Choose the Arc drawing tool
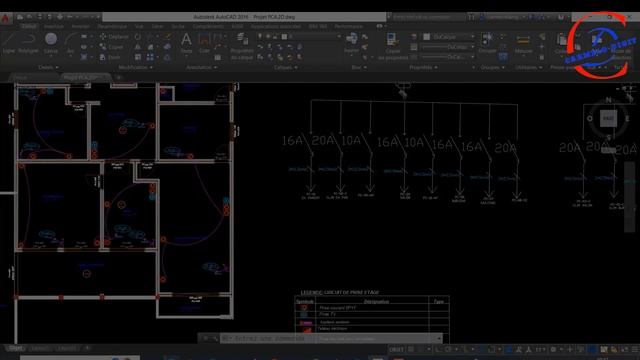 pyautogui.click(x=70, y=43)
